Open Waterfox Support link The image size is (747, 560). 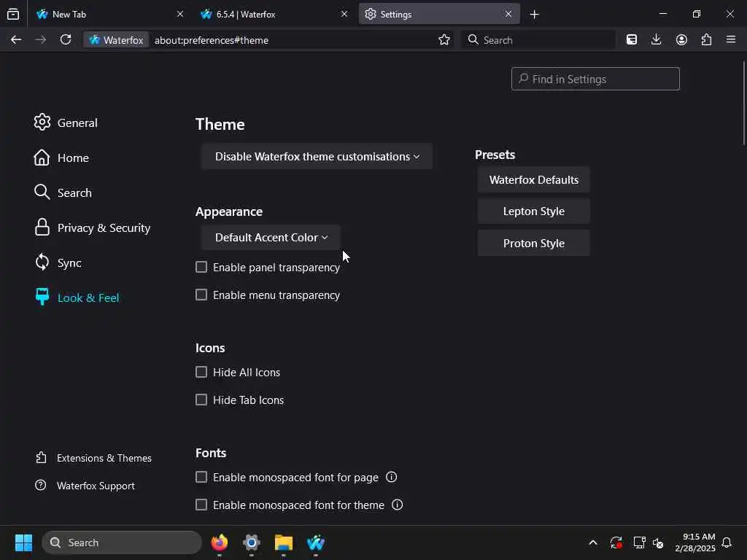click(85, 485)
